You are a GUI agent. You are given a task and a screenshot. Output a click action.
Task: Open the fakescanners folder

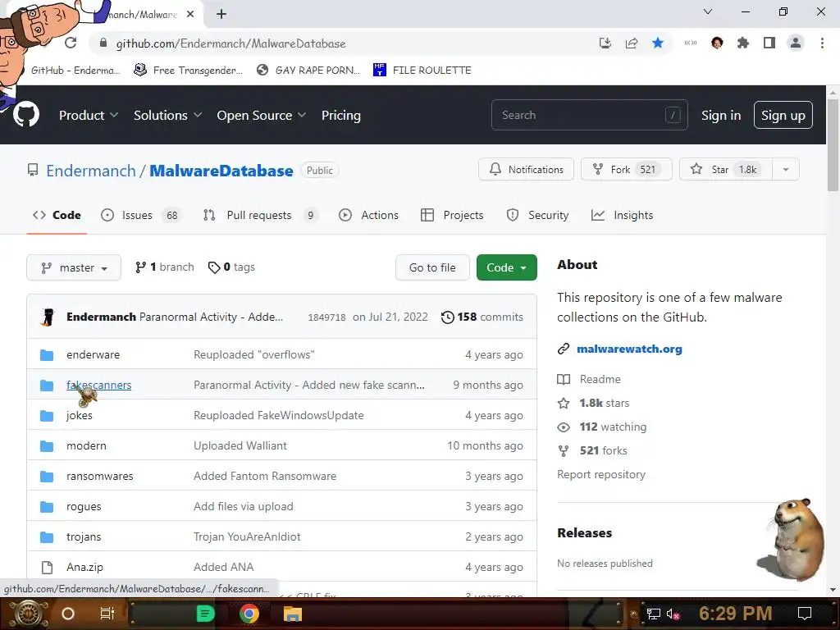pyautogui.click(x=98, y=386)
